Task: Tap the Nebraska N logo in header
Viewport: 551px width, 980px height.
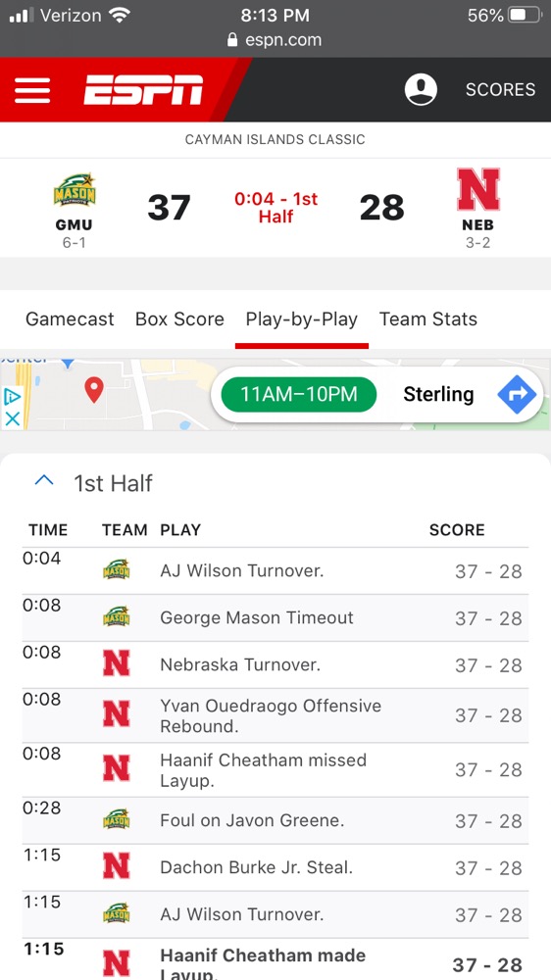Action: tap(478, 189)
